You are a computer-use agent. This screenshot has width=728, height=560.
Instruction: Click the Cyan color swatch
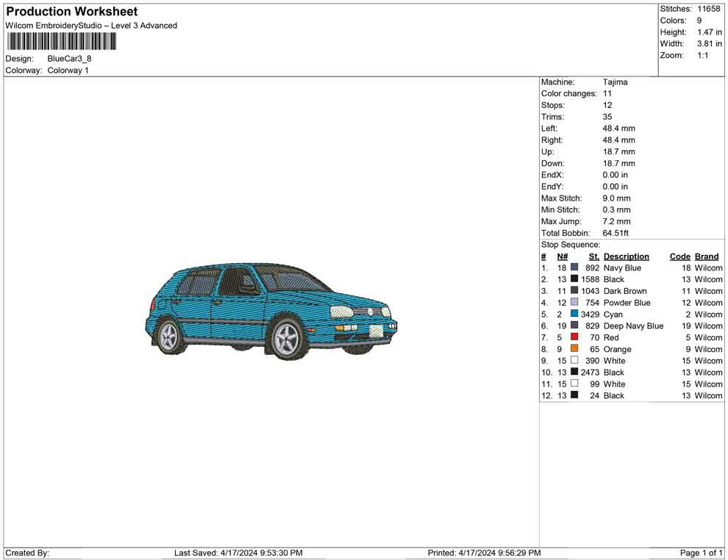(x=574, y=314)
